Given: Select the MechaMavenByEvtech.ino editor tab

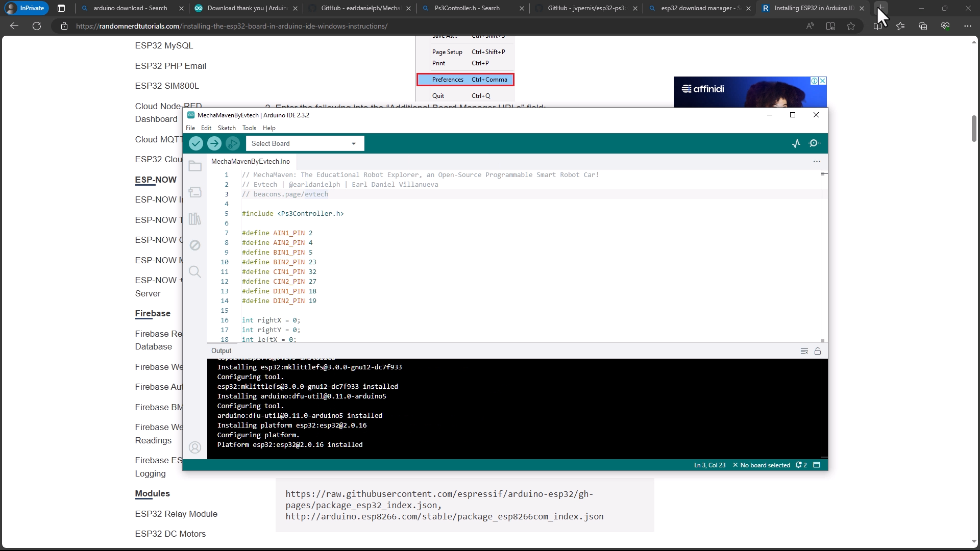Looking at the screenshot, I should click(x=251, y=161).
